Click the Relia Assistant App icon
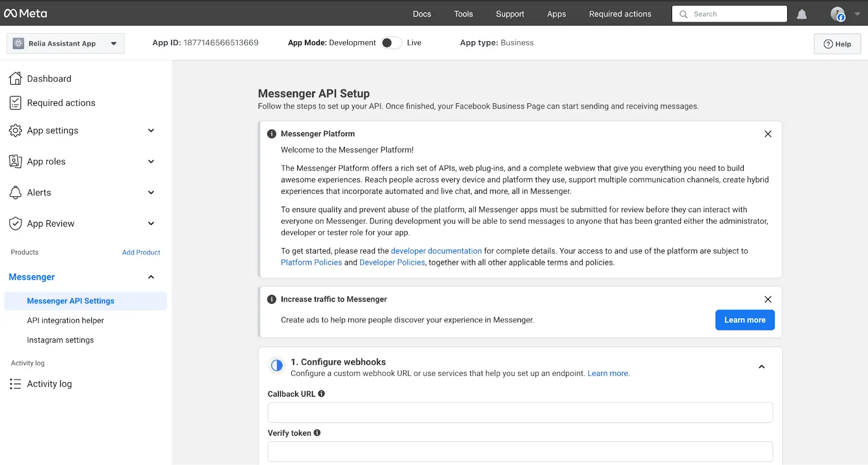Screen dimensions: 868x465 pyautogui.click(x=18, y=43)
